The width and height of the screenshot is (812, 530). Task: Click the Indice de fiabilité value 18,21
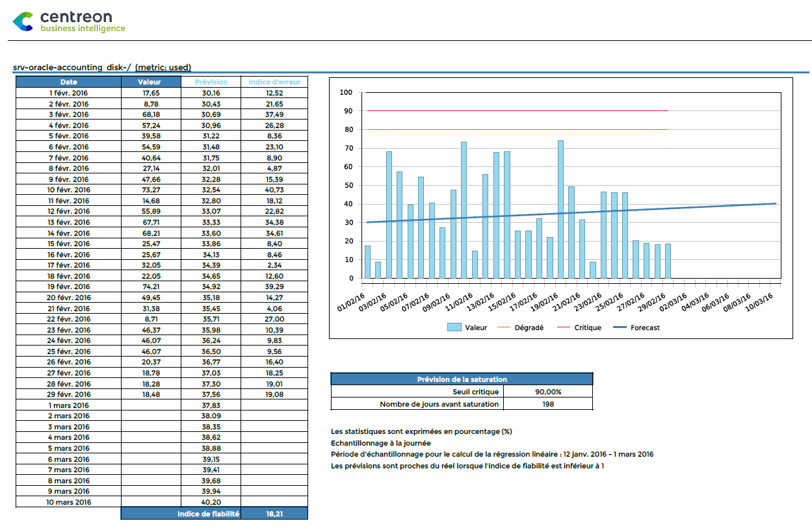pos(274,512)
